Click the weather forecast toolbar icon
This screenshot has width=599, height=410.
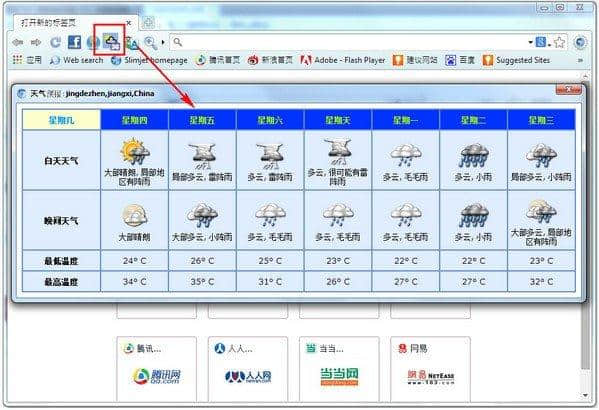pyautogui.click(x=111, y=41)
